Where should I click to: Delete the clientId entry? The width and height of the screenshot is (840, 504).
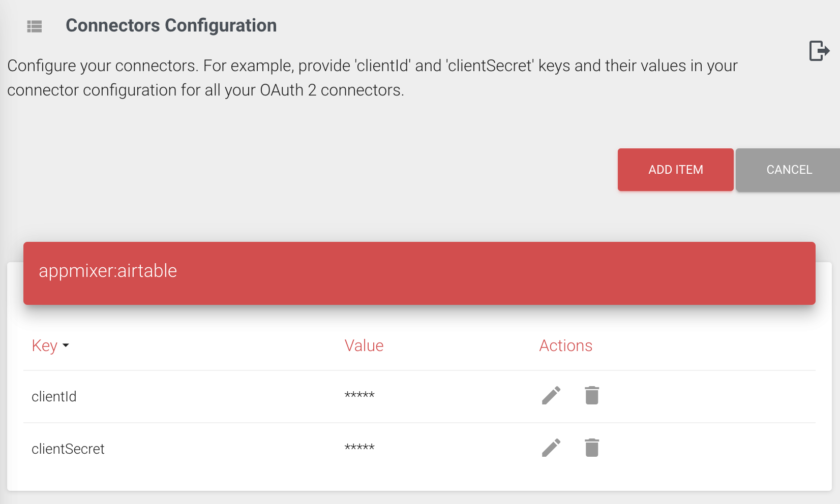tap(592, 395)
